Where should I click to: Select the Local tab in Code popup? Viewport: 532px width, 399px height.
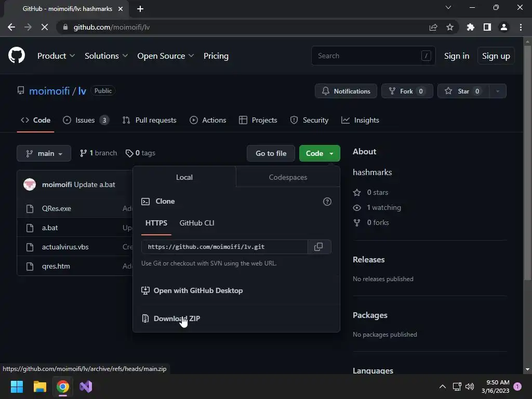[184, 177]
